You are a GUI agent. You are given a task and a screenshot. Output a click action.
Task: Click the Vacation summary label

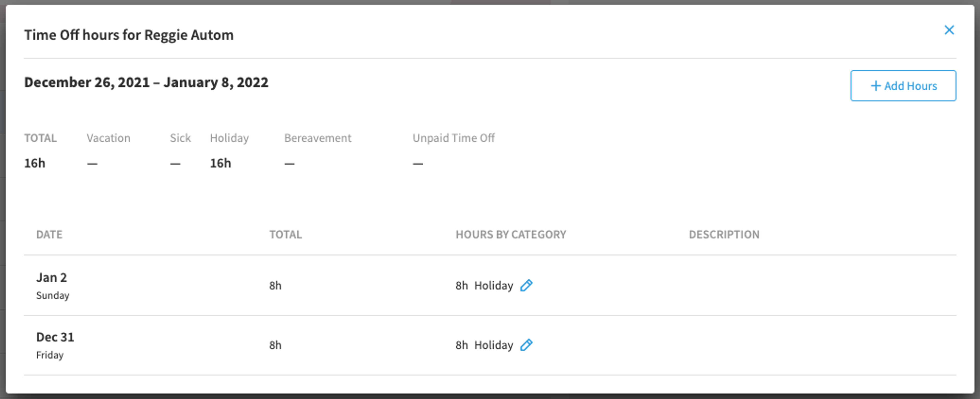point(108,138)
